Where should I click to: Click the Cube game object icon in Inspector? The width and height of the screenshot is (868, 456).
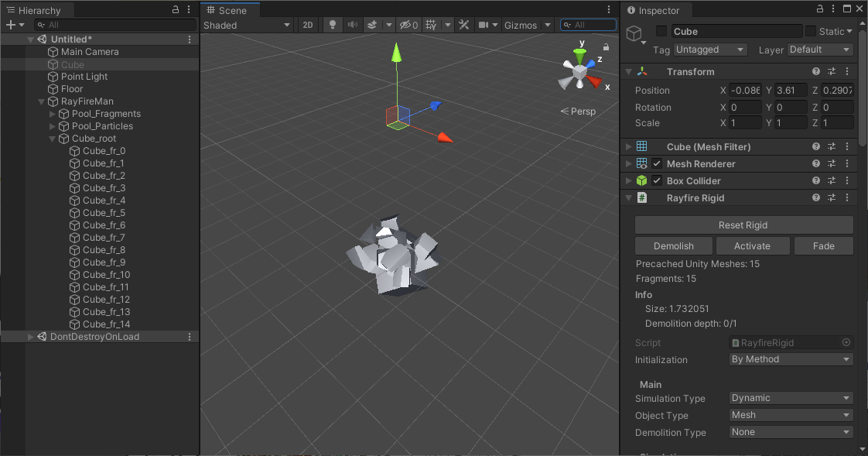pyautogui.click(x=634, y=34)
